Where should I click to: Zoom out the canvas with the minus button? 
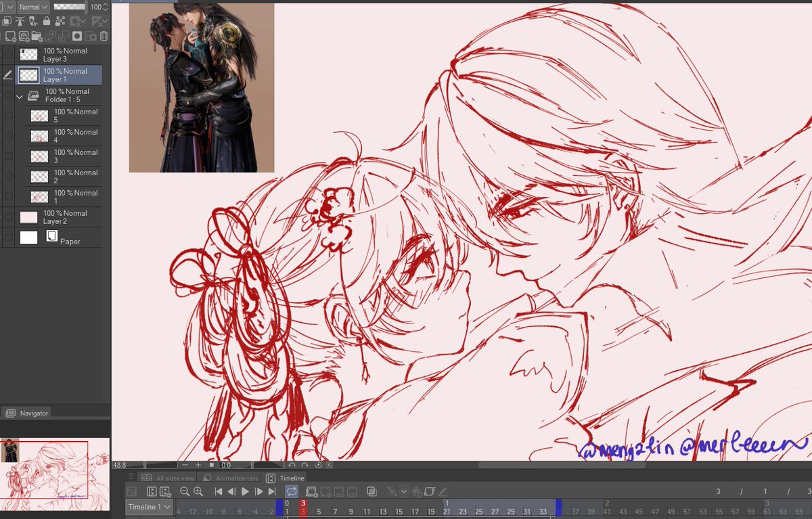[185, 465]
